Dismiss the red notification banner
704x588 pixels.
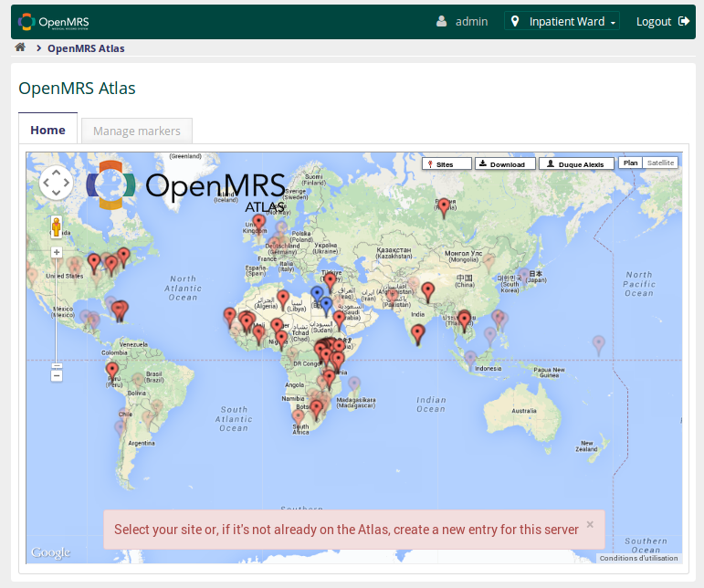tap(590, 524)
